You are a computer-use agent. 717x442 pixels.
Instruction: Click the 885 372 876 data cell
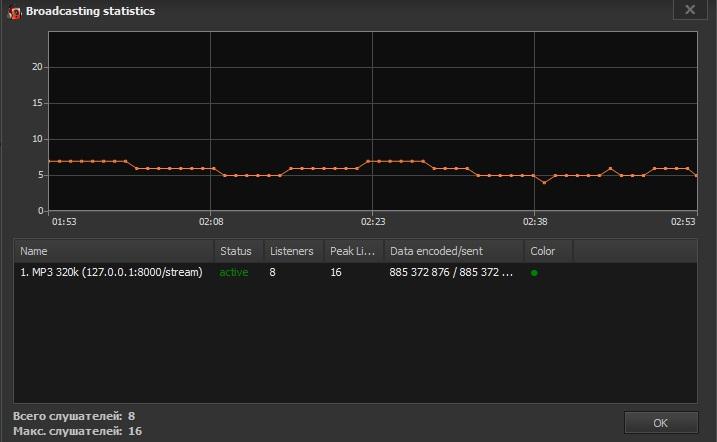[451, 272]
